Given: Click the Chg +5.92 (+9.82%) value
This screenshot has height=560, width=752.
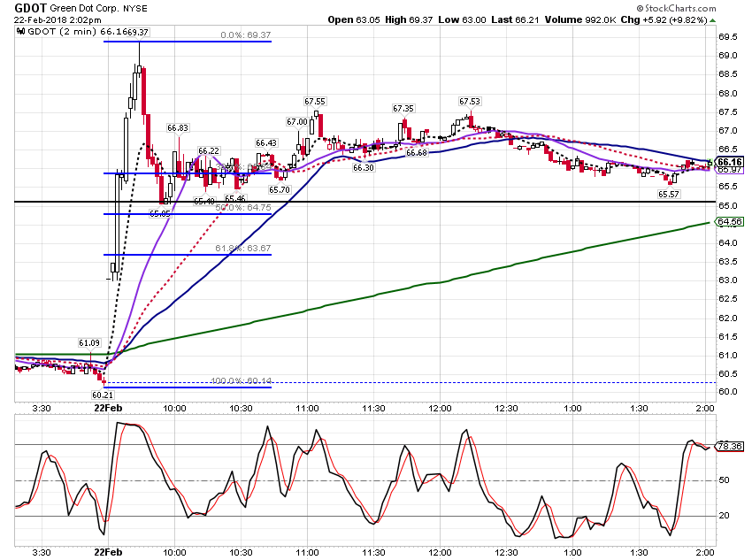Looking at the screenshot, I should tap(664, 19).
